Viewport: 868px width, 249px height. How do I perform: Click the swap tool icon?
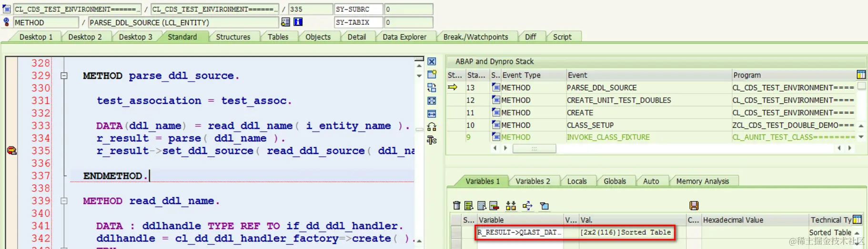tap(432, 87)
